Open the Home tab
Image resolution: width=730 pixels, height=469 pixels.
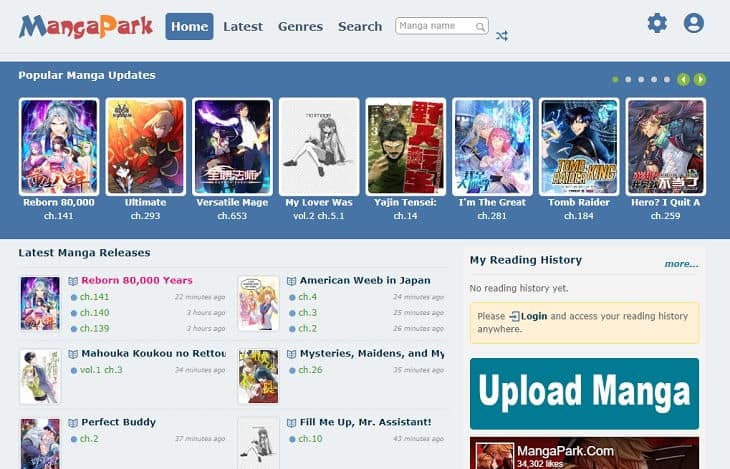click(189, 27)
